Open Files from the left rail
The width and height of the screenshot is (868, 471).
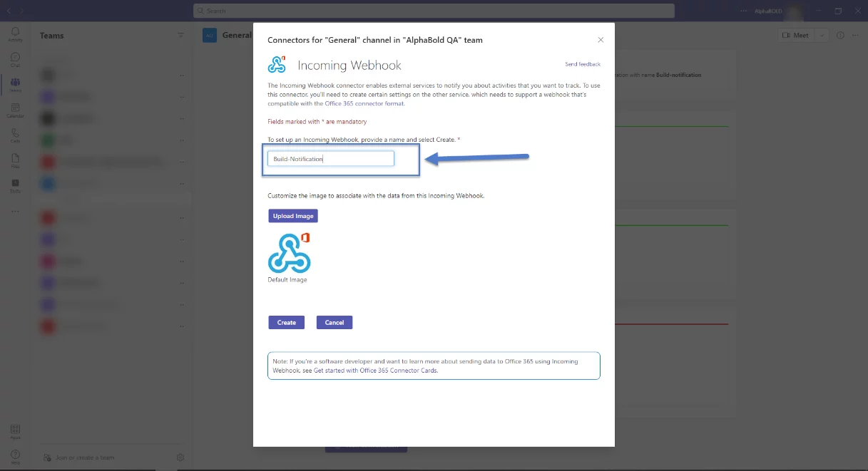[15, 160]
